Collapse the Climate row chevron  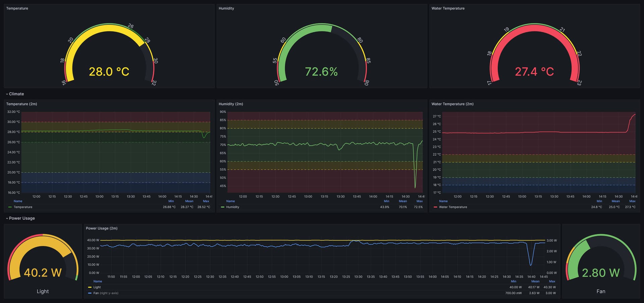pos(7,94)
